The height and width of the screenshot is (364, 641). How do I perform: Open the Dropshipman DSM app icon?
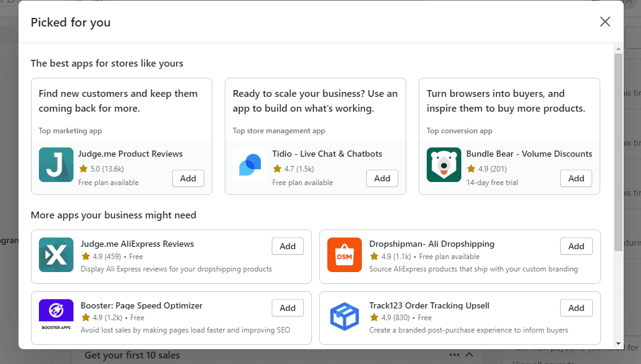point(345,255)
